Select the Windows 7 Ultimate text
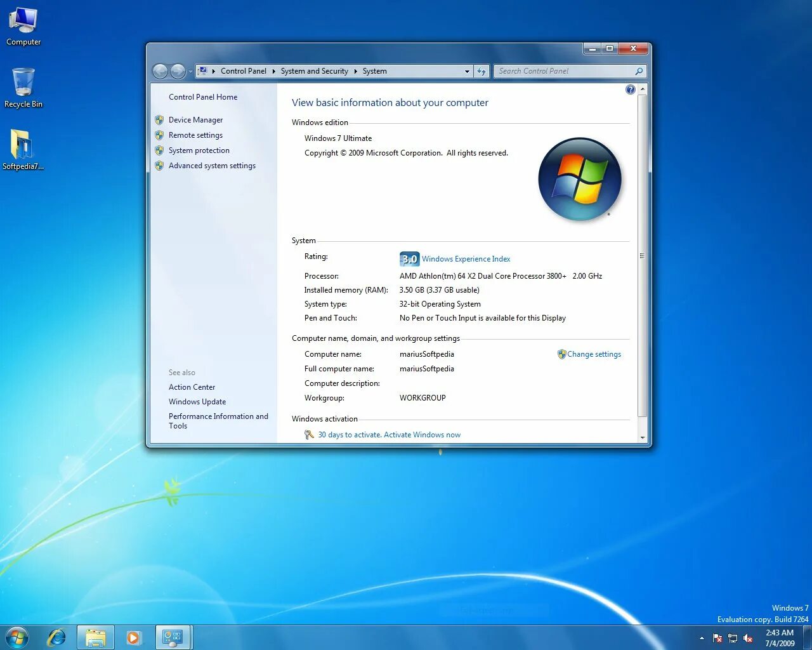This screenshot has width=812, height=650. pos(338,138)
